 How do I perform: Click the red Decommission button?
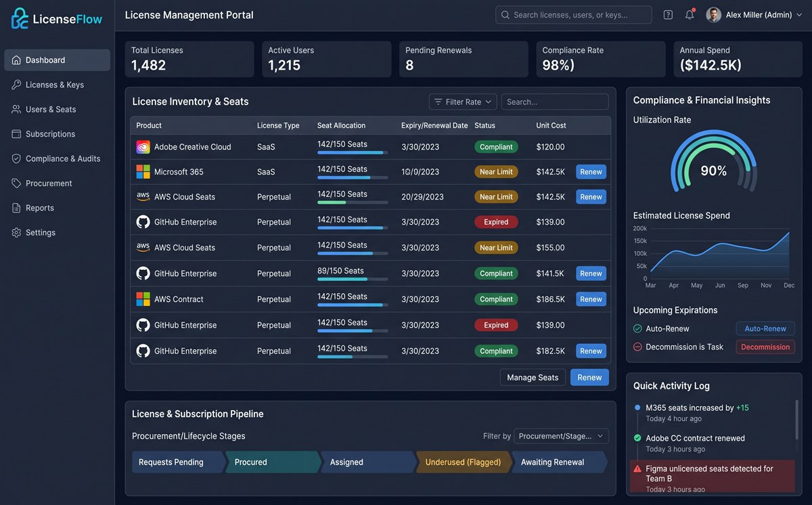(765, 347)
